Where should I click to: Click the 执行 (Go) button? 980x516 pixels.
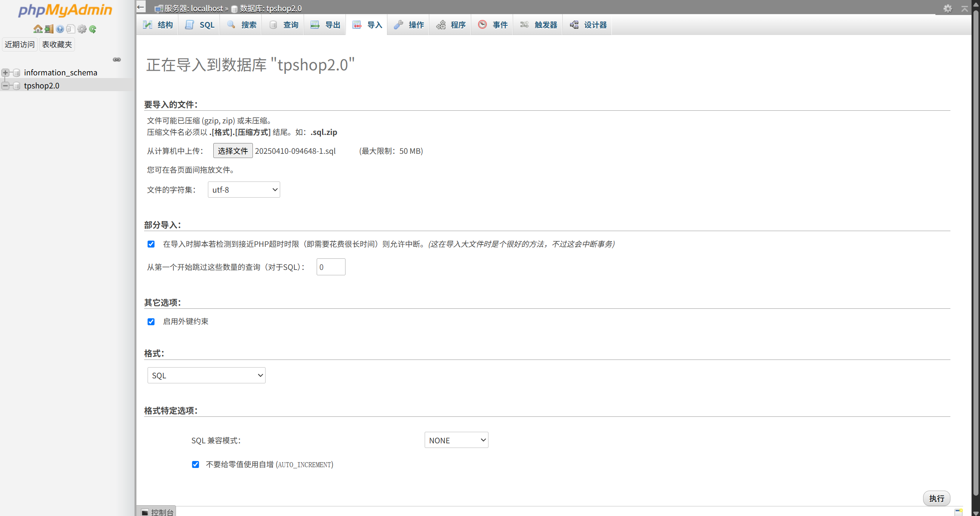point(937,498)
